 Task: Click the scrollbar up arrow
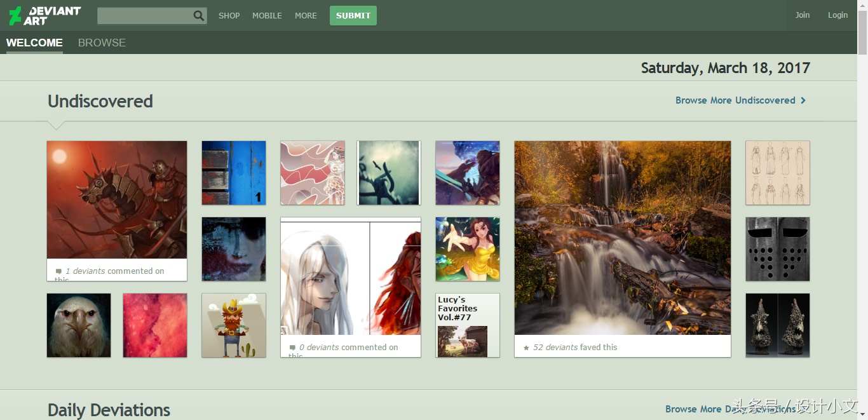click(x=862, y=5)
